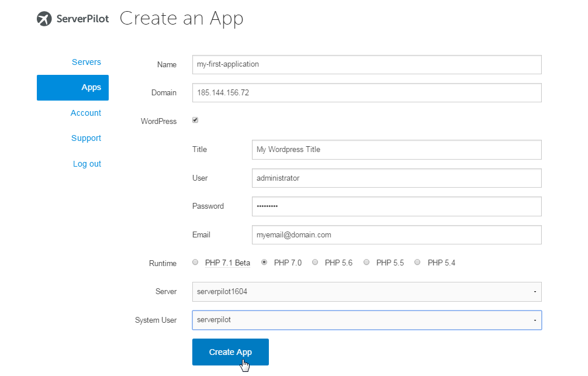Open the Server dropdown serverpilot1604
The image size is (588, 376).
point(366,292)
